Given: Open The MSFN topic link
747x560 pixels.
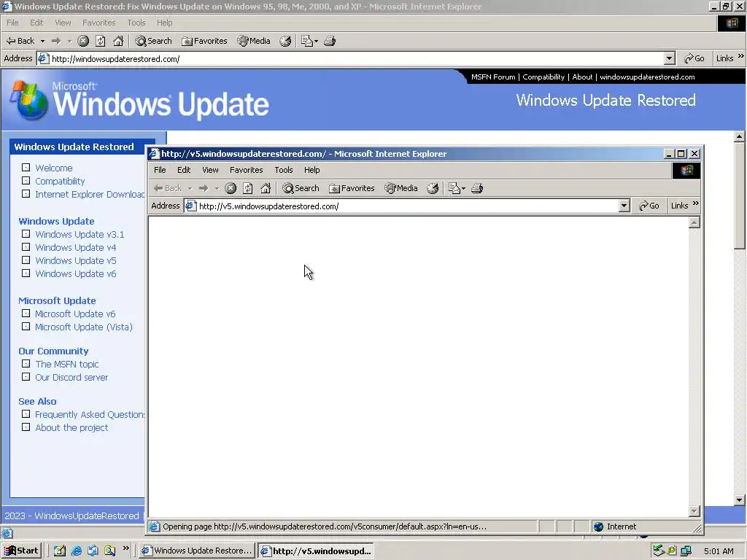Looking at the screenshot, I should (66, 365).
